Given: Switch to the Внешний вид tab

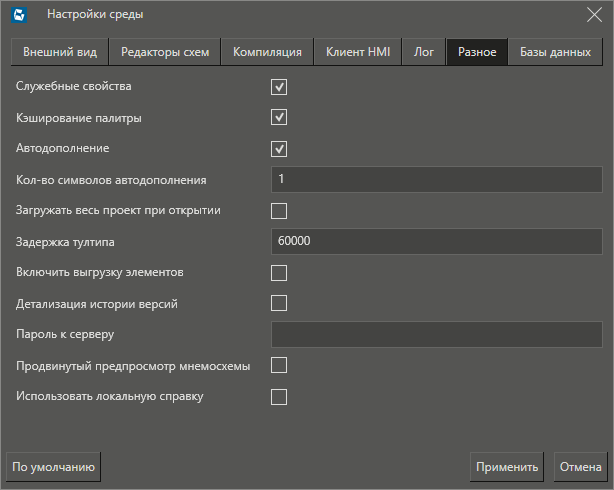Looking at the screenshot, I should click(60, 53).
